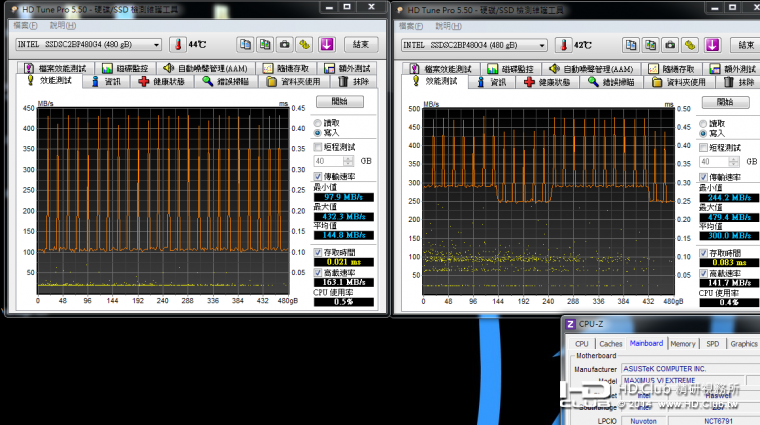The width and height of the screenshot is (760, 425).
Task: Switch to 隨機存取 Random Access tab in left window
Action: 286,68
